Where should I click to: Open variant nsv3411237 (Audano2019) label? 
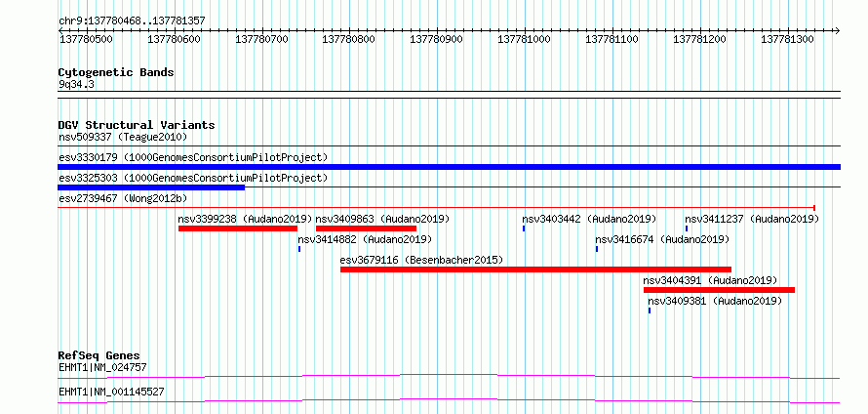tap(752, 219)
